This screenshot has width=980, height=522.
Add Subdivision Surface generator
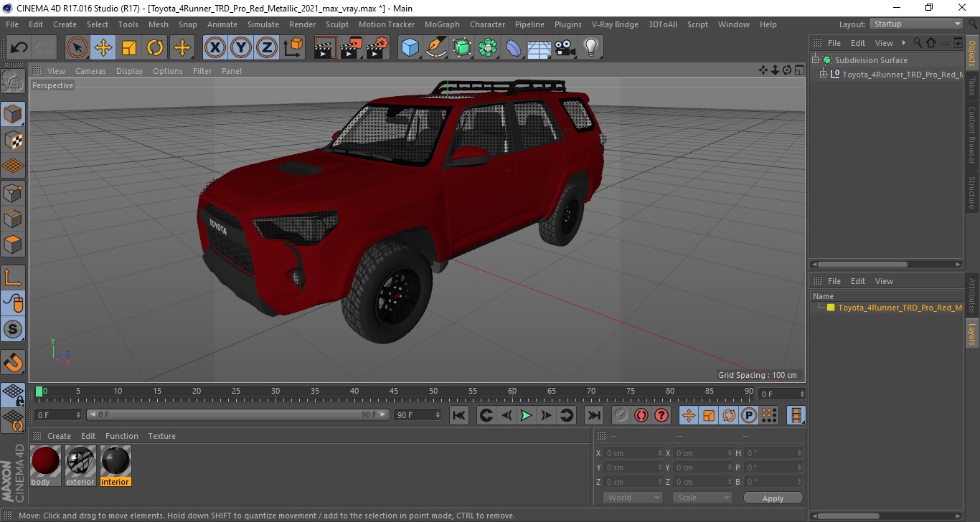pyautogui.click(x=462, y=48)
